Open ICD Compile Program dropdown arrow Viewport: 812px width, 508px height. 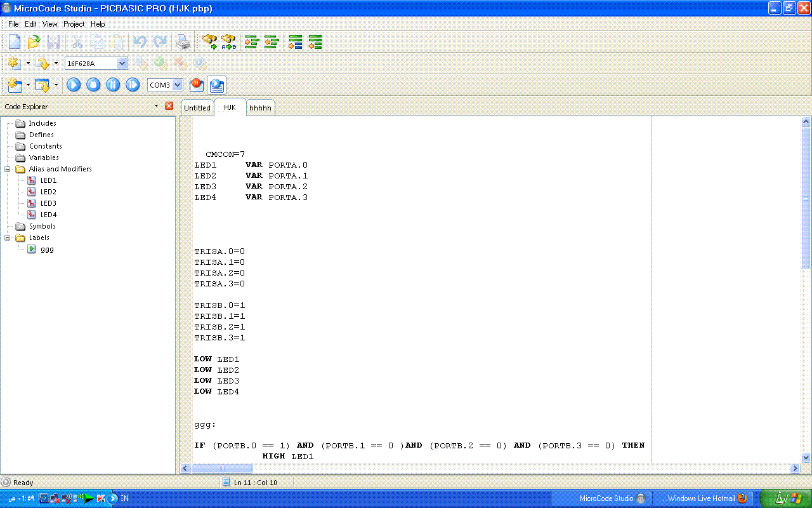tap(56, 84)
